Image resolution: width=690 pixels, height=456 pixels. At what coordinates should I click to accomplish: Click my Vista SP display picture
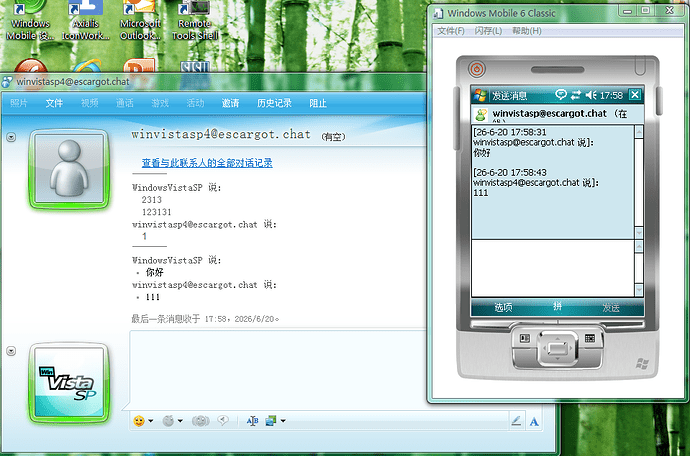[x=70, y=382]
